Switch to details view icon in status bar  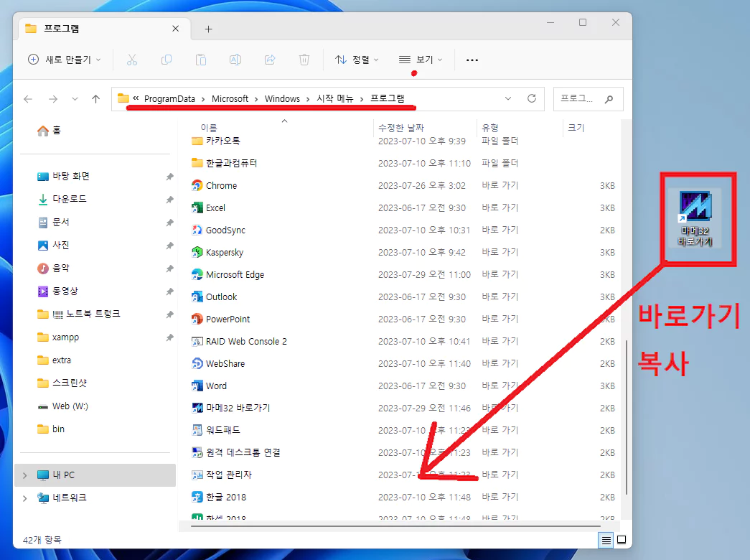click(x=606, y=541)
